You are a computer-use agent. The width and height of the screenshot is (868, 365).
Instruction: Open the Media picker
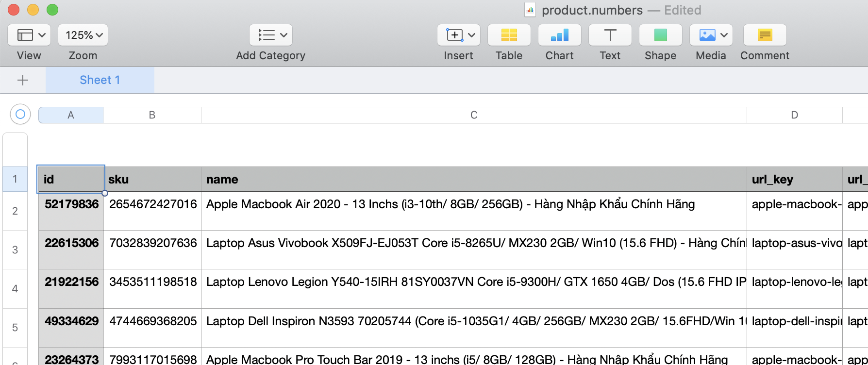(711, 35)
